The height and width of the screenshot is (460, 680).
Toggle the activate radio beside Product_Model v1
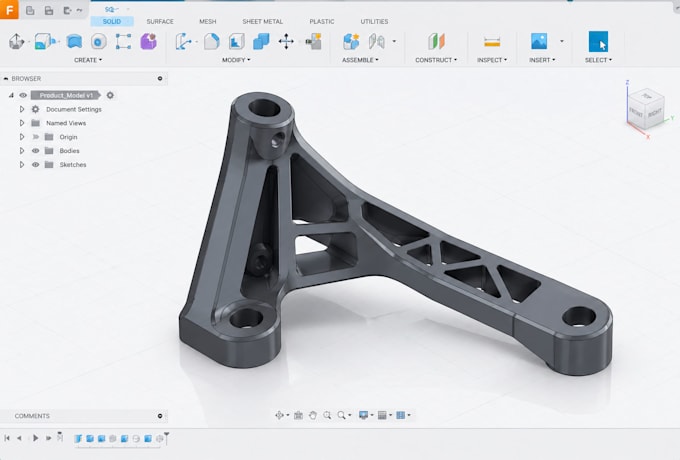[x=110, y=95]
